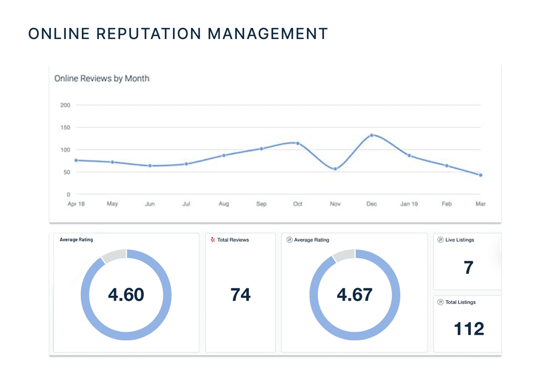
Task: Click the Jan 19 x-axis label
Action: (409, 204)
